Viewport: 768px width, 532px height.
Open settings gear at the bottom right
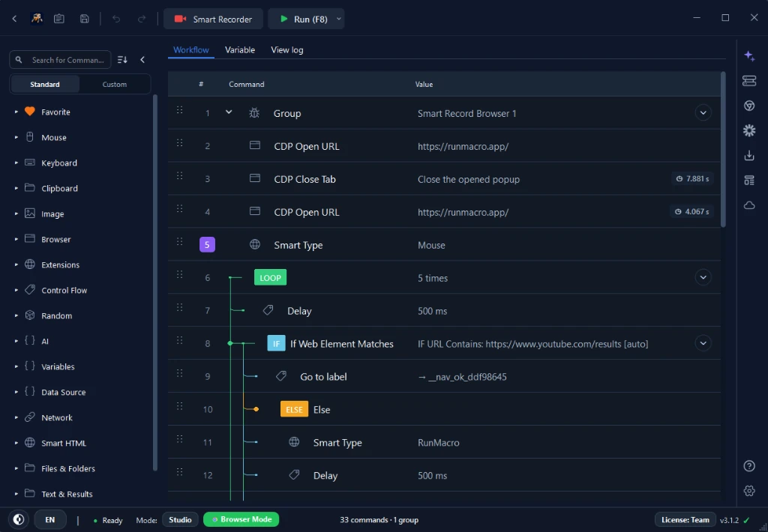click(x=749, y=490)
